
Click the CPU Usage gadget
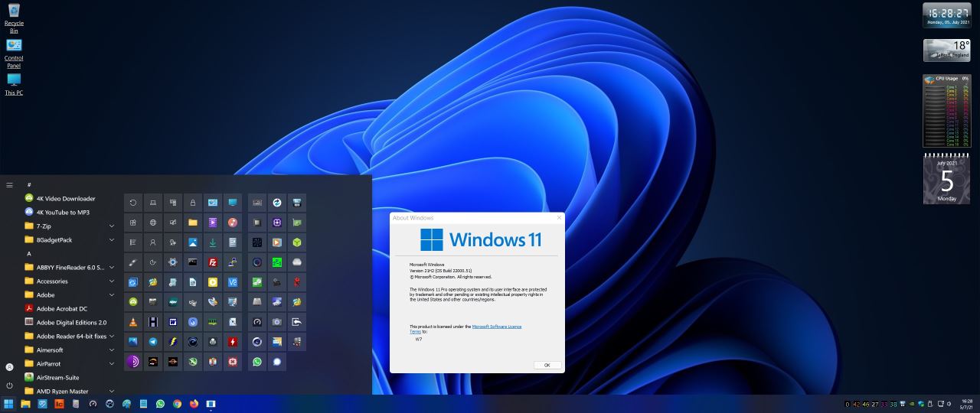click(946, 110)
